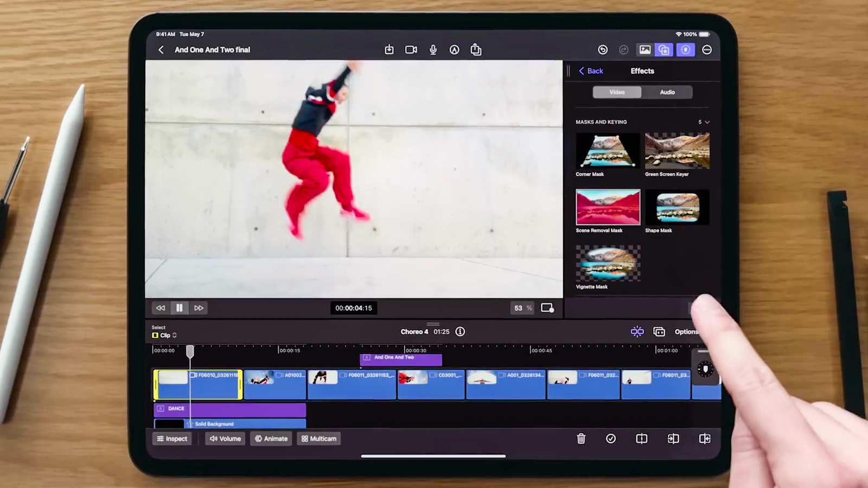The image size is (868, 488).
Task: Tap the Wi-Fi status icon
Action: (x=679, y=34)
